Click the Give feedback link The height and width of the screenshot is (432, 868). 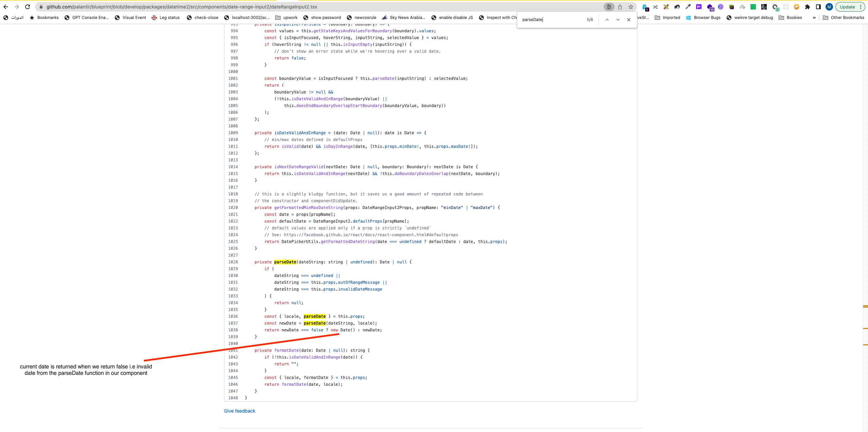pyautogui.click(x=240, y=411)
